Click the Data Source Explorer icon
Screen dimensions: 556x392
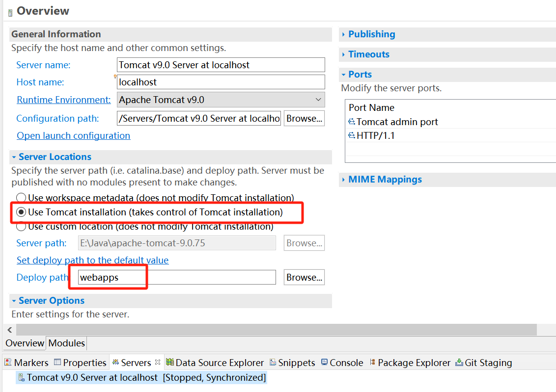pos(170,362)
